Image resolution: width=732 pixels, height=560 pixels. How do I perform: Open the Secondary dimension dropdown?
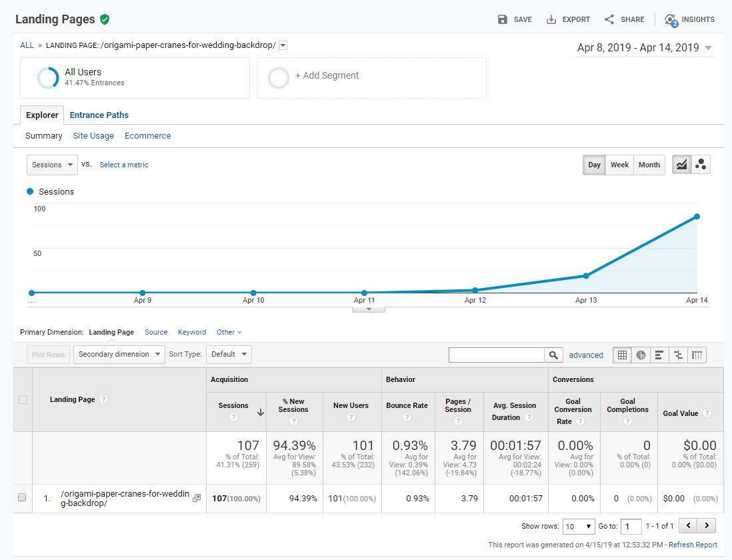[119, 354]
